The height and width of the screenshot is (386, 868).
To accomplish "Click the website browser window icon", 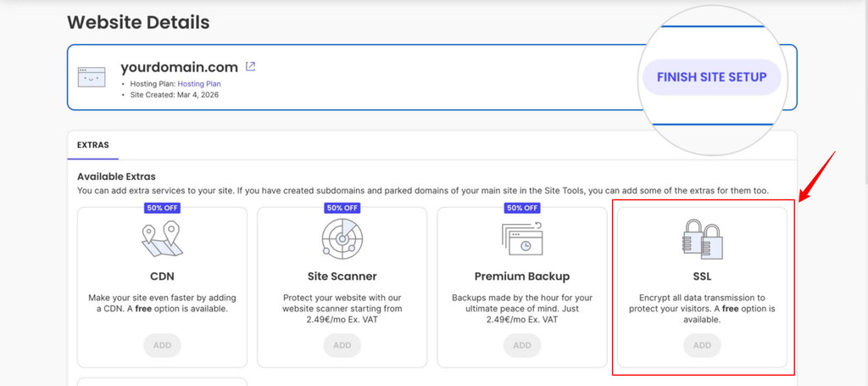I will click(x=92, y=77).
